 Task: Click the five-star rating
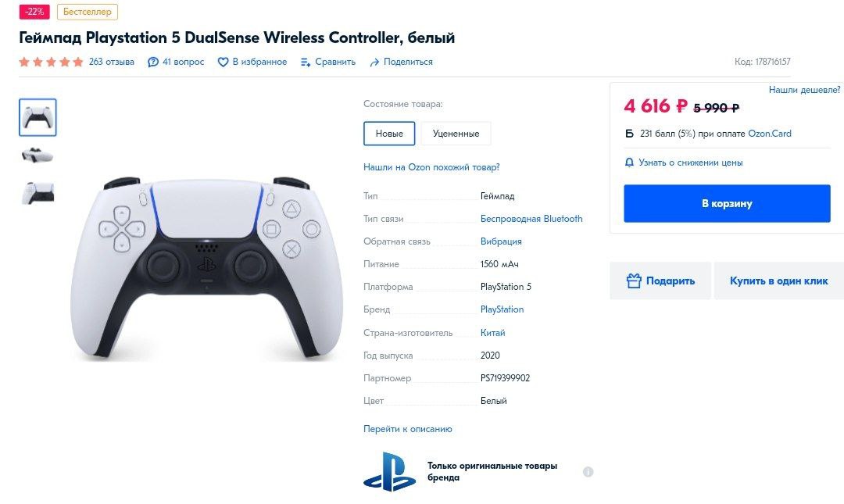tap(51, 62)
